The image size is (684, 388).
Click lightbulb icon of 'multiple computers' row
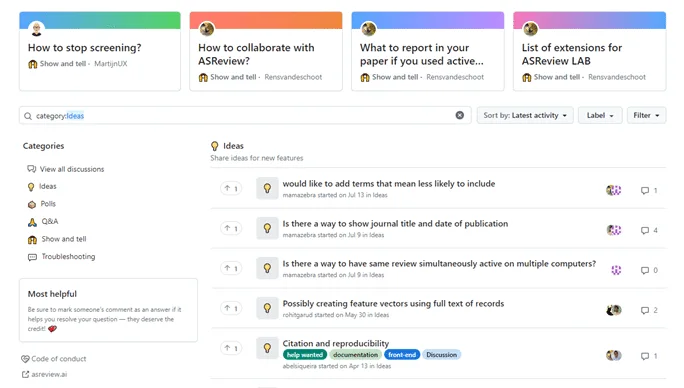[x=267, y=268]
